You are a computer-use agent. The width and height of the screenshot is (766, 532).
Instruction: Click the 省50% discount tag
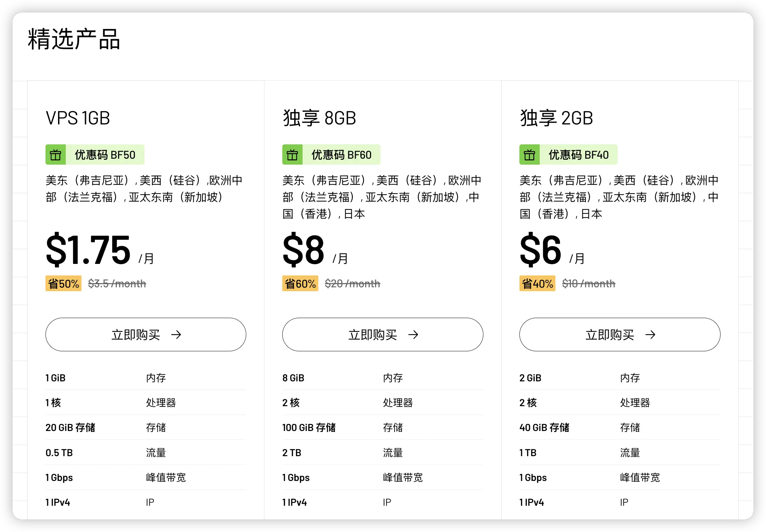[63, 283]
